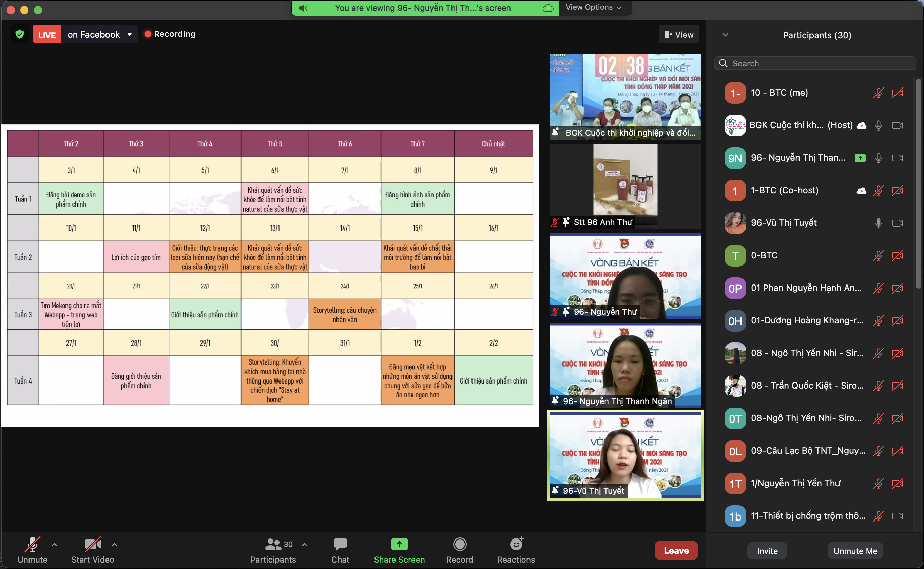Toggle the Participants panel from toolbar
The image size is (924, 569).
(273, 550)
